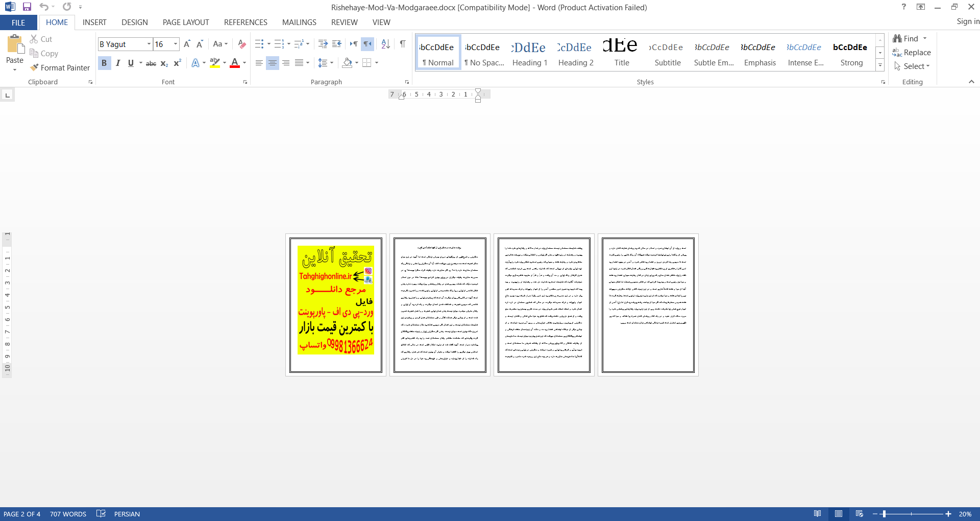Apply superscript formatting

(x=178, y=63)
